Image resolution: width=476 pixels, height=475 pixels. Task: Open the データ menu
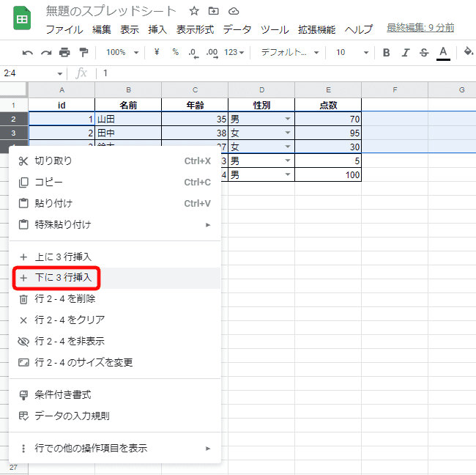[x=237, y=29]
